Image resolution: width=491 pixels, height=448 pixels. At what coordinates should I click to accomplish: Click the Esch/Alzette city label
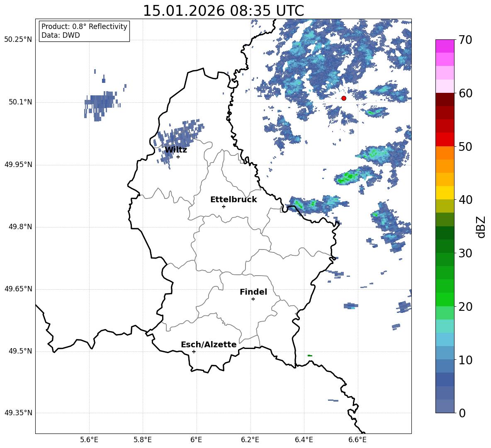click(x=209, y=344)
